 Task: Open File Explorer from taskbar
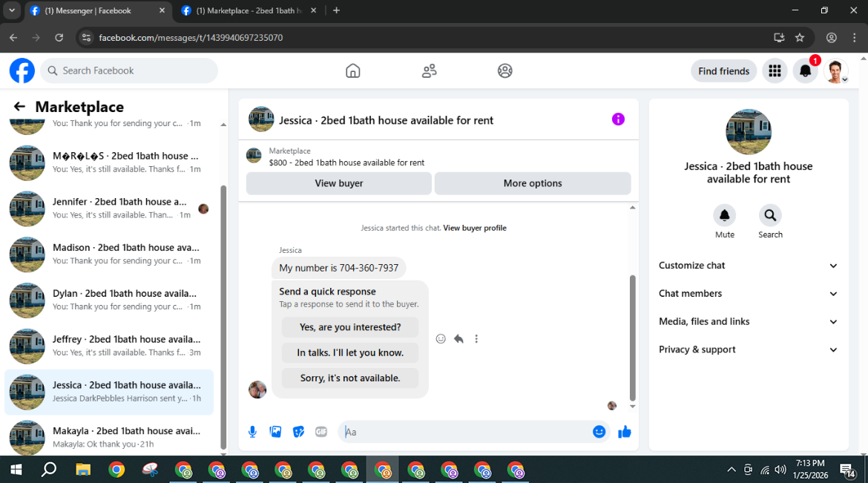click(x=83, y=470)
